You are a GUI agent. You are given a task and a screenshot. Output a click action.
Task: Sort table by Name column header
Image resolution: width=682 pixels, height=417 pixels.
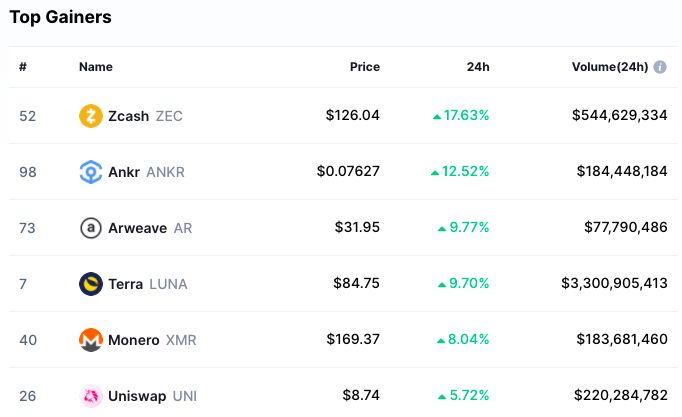pos(96,67)
